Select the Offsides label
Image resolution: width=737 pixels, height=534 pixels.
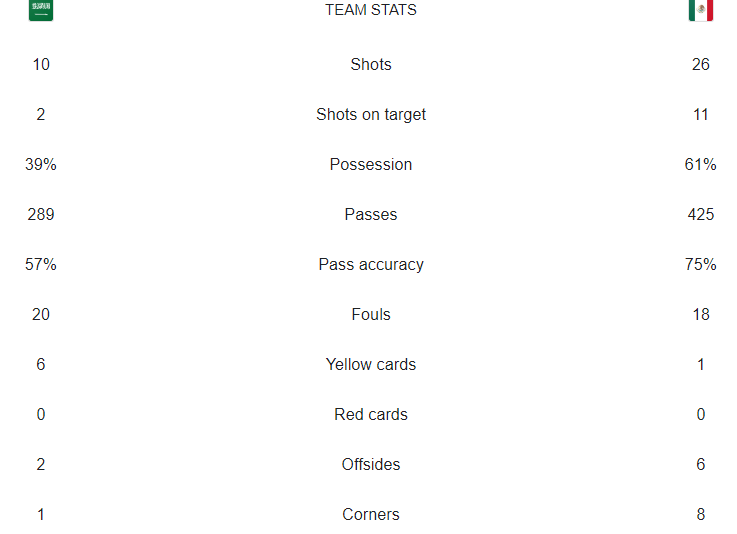coord(371,464)
